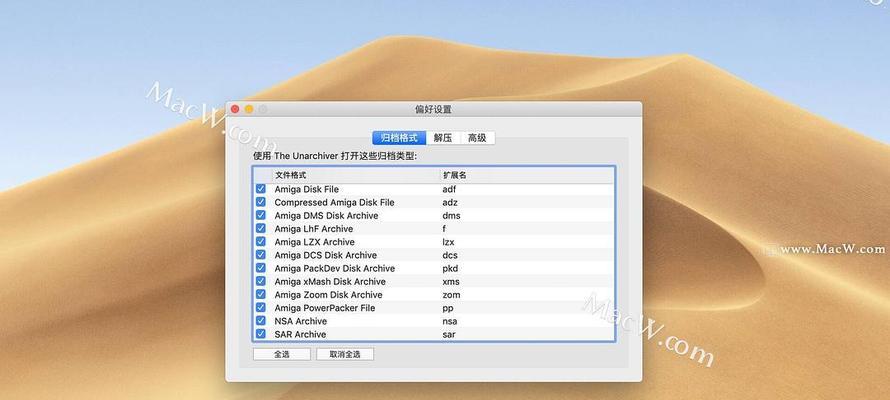The image size is (890, 400).
Task: Click the 取消全选 button
Action: (x=345, y=354)
